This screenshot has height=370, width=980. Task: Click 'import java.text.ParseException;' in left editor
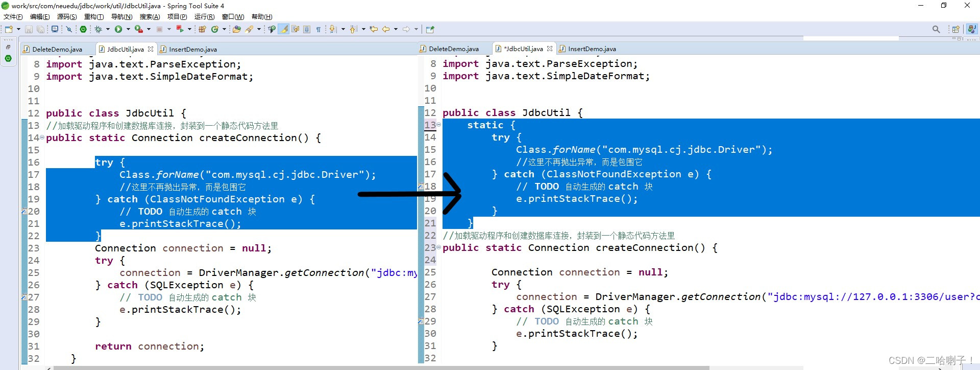point(143,64)
